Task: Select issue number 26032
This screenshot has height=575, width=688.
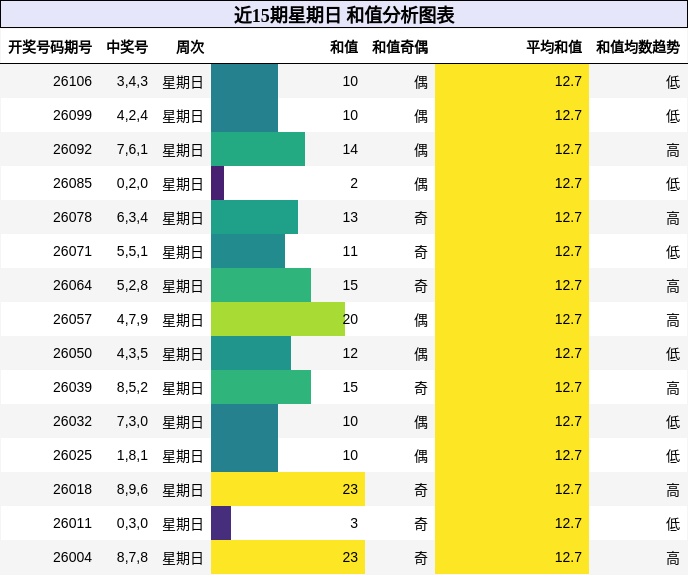Action: [x=72, y=421]
